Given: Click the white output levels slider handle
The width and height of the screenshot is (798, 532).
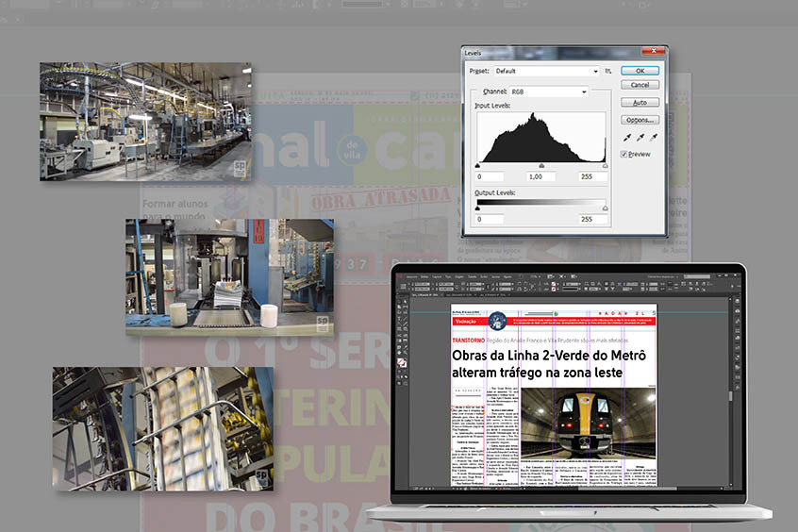Looking at the screenshot, I should [605, 209].
